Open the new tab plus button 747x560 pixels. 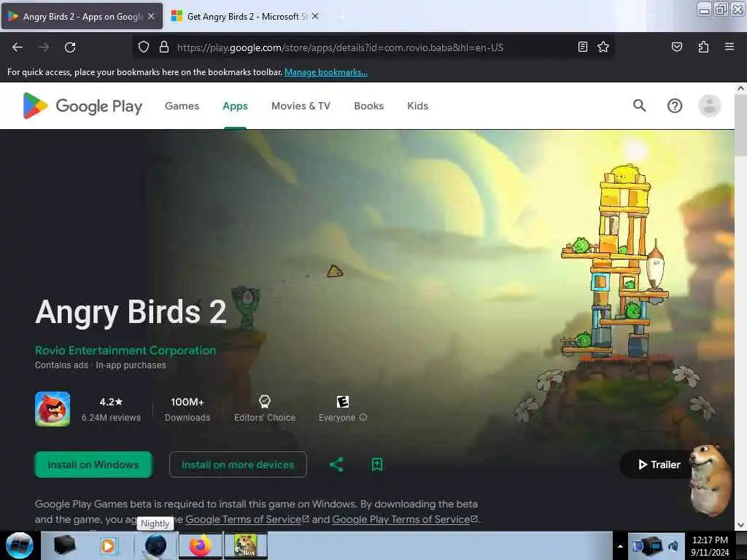[341, 16]
